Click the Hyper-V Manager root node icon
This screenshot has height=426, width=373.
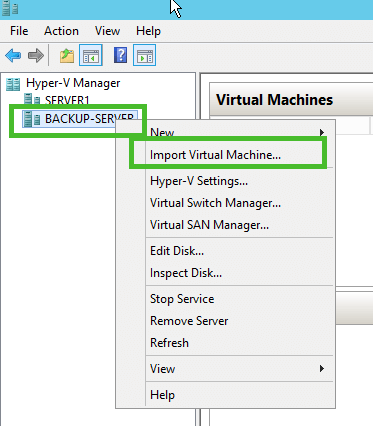coord(13,84)
